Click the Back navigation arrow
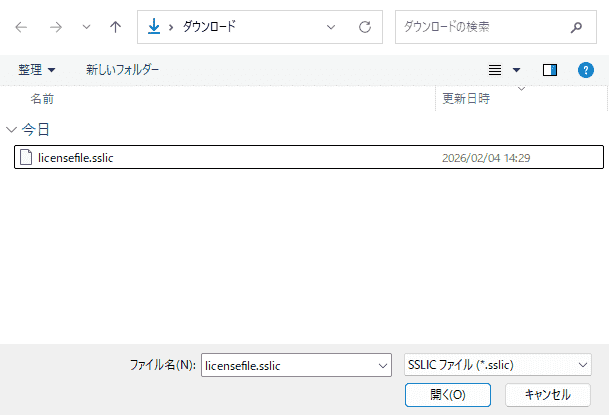This screenshot has width=609, height=415. [x=21, y=27]
